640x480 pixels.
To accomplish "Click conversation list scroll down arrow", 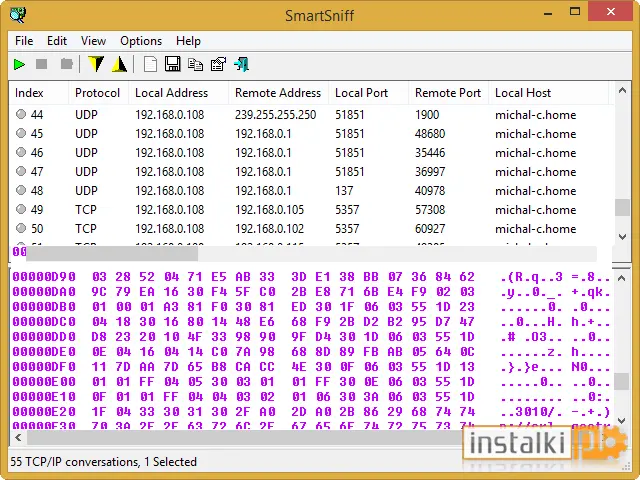I will (x=622, y=237).
